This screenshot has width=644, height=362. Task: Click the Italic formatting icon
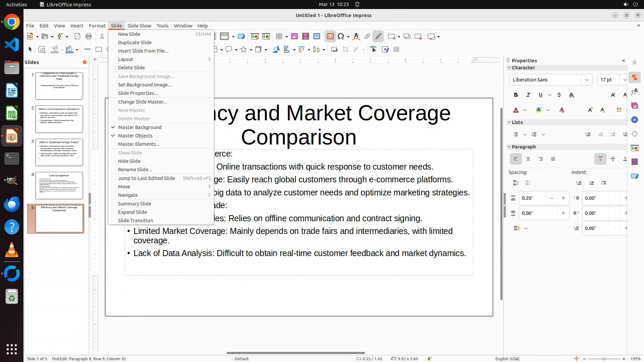tap(528, 95)
